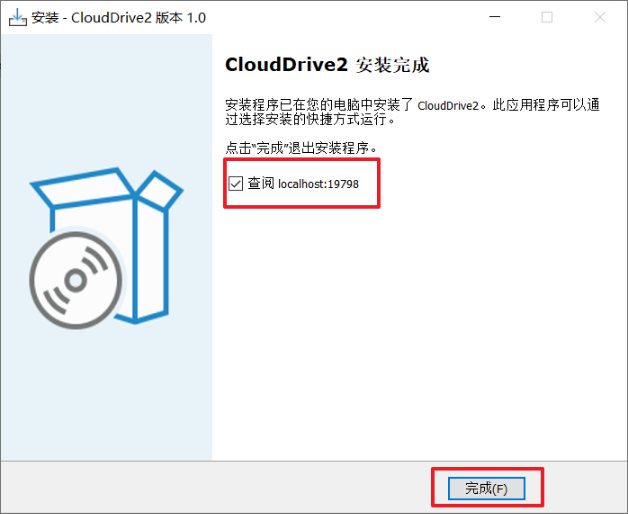
Task: Click the 完成(F) finish button
Action: (x=486, y=488)
